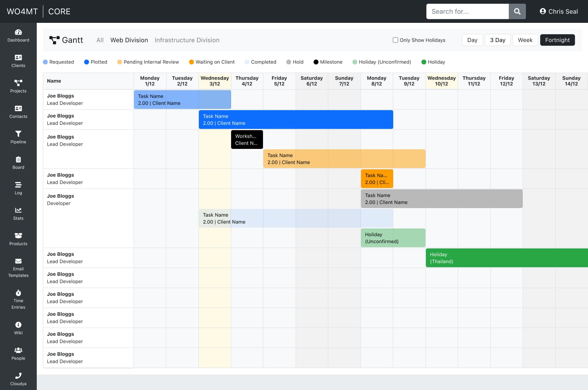This screenshot has height=390, width=588.
Task: Switch the view to 3 Day
Action: click(497, 40)
